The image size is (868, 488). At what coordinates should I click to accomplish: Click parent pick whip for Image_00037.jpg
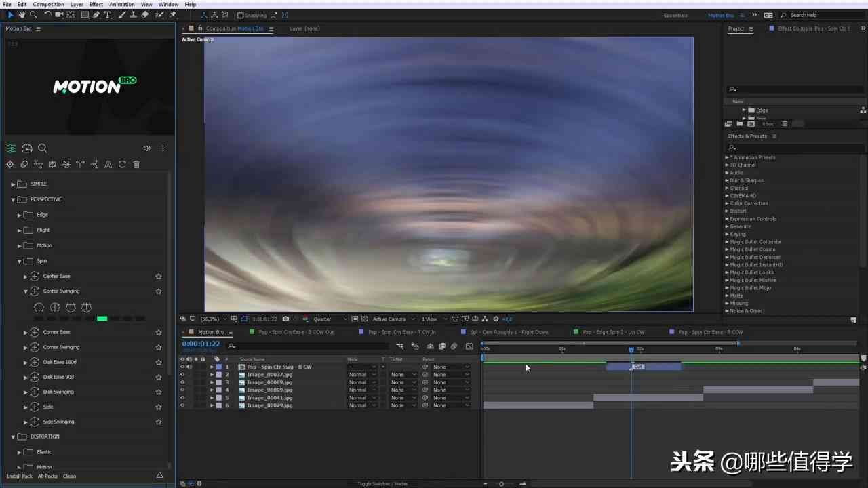(425, 375)
